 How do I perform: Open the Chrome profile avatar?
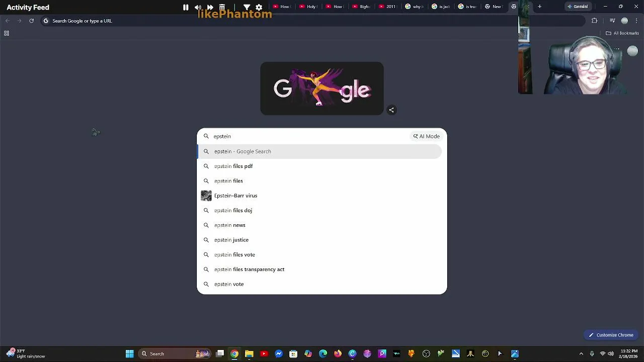(x=624, y=21)
